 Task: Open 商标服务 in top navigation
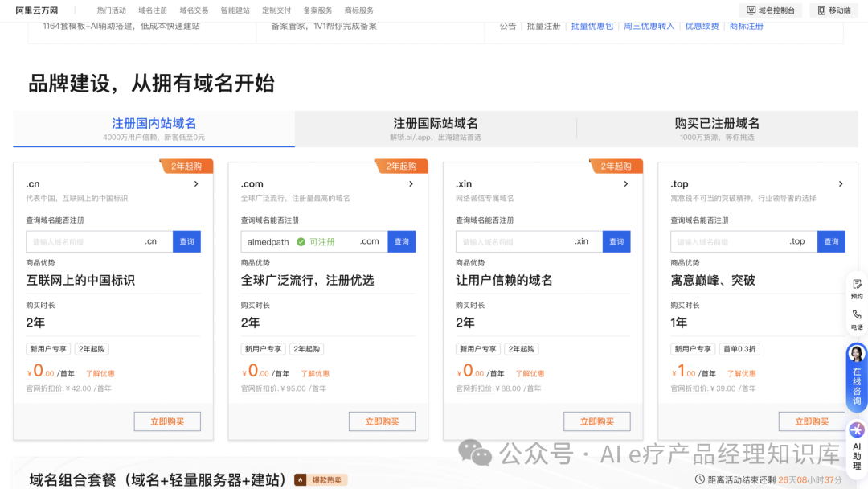[x=358, y=10]
